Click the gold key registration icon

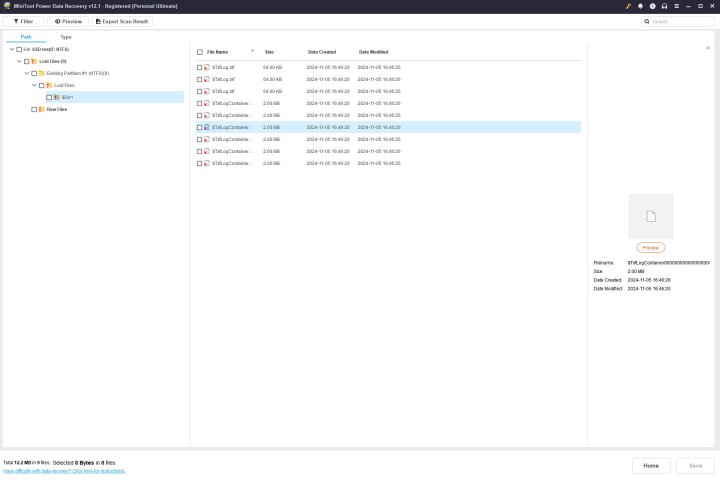pyautogui.click(x=628, y=6)
